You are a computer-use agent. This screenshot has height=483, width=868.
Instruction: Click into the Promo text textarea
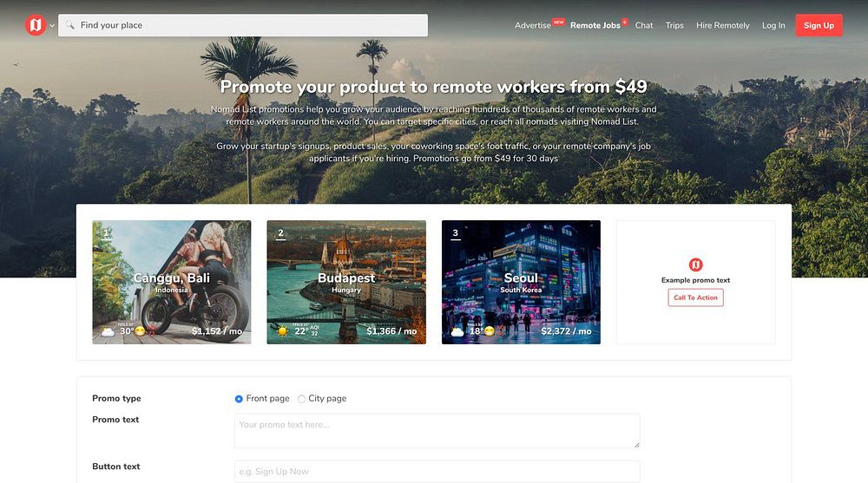click(x=437, y=431)
